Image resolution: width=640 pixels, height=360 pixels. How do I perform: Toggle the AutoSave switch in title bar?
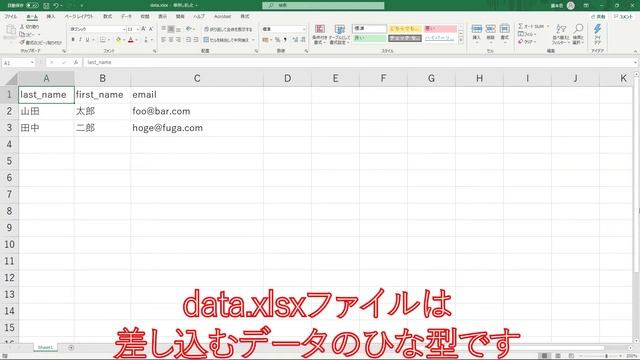pos(32,5)
